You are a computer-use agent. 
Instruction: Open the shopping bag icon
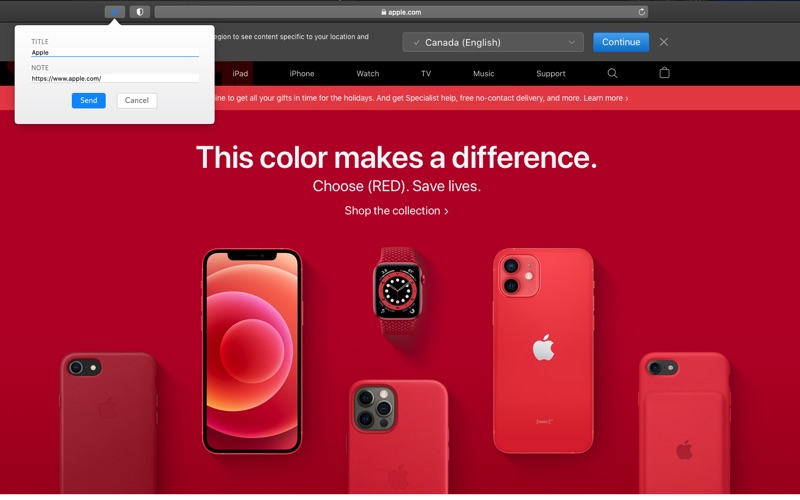664,73
